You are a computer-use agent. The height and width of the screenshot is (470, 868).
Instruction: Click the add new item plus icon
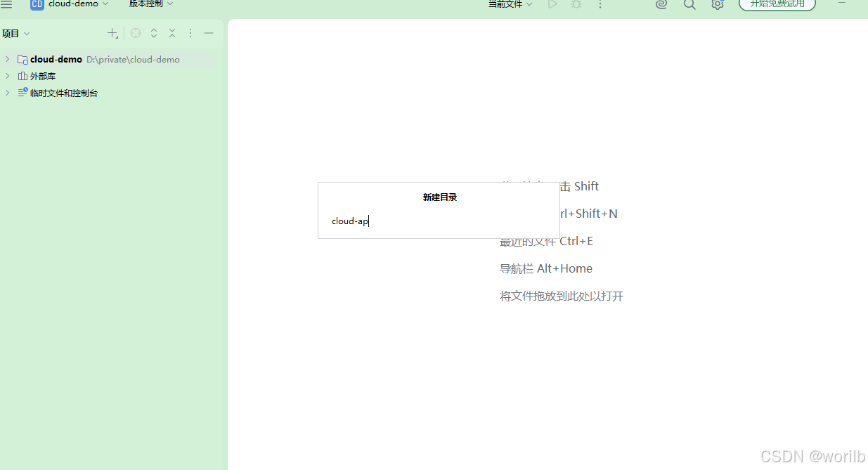point(112,33)
